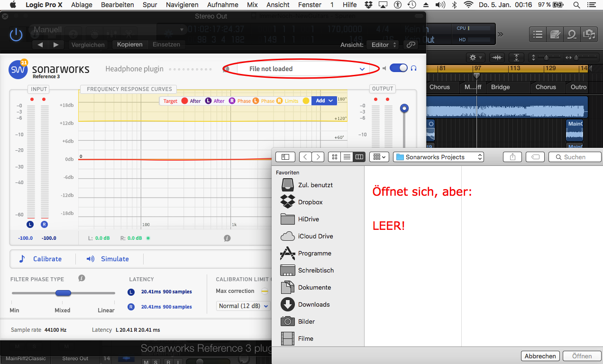Screen dimensions: 603x364
Task: Open Spotlight search in the menu bar
Action: click(x=576, y=5)
